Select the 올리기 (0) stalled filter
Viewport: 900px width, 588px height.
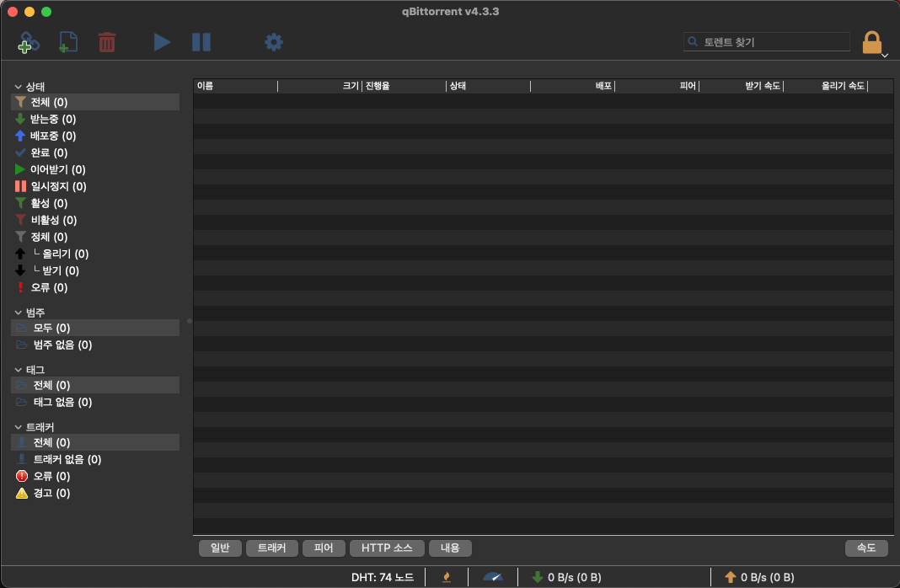95,254
